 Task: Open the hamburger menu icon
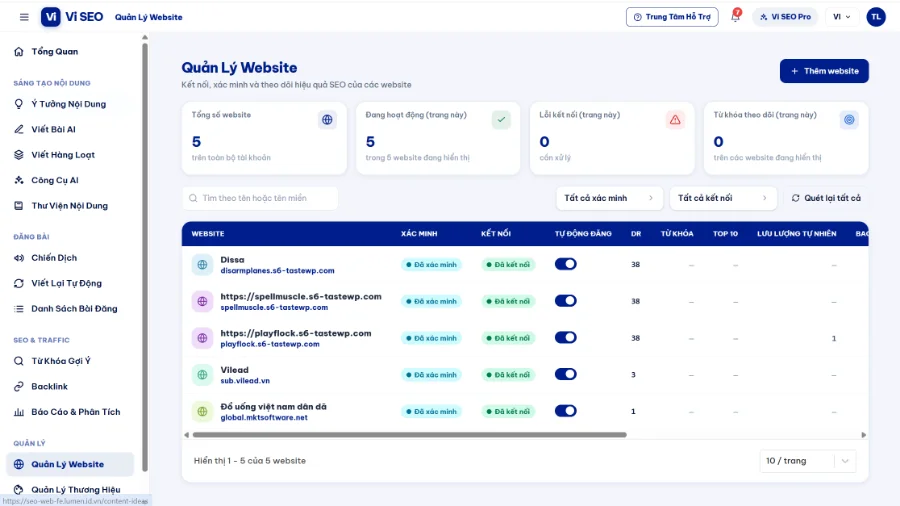24,17
